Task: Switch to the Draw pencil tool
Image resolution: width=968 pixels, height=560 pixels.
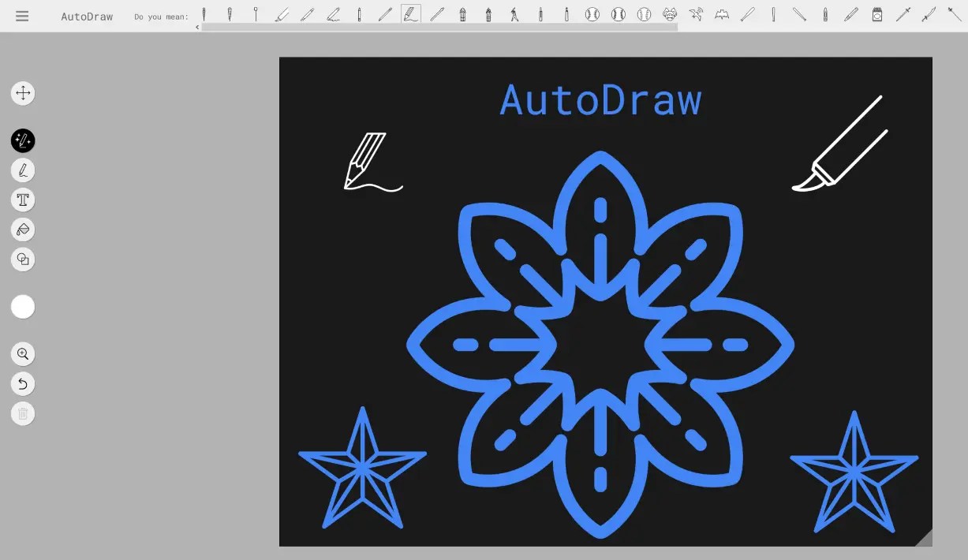Action: click(x=23, y=170)
